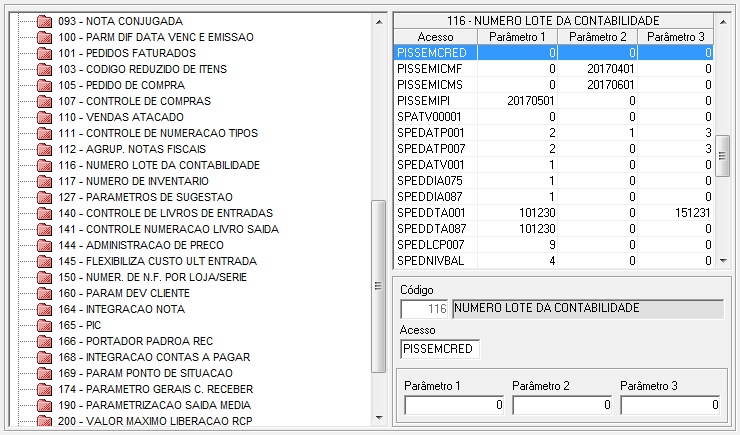Click the Acesso input field
The height and width of the screenshot is (435, 740).
coord(440,349)
